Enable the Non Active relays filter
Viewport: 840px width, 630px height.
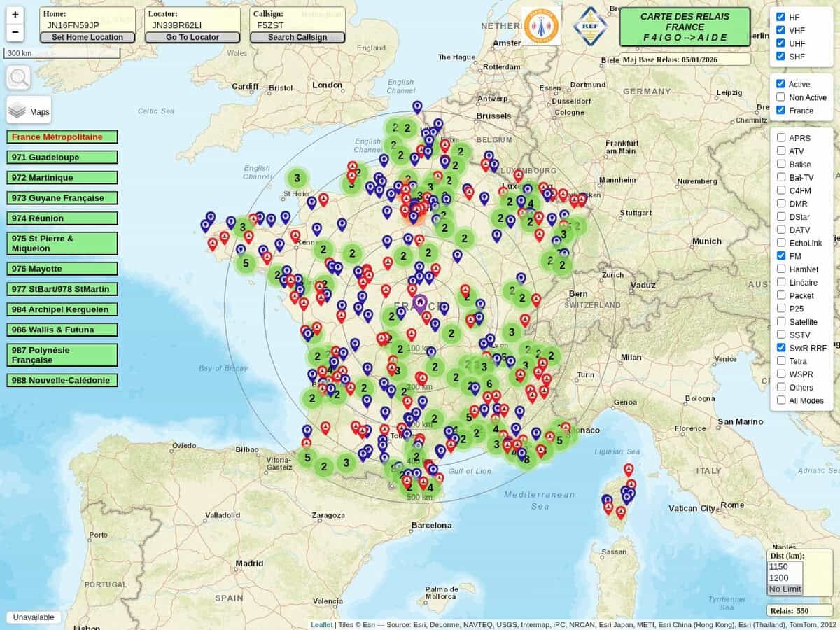(780, 97)
